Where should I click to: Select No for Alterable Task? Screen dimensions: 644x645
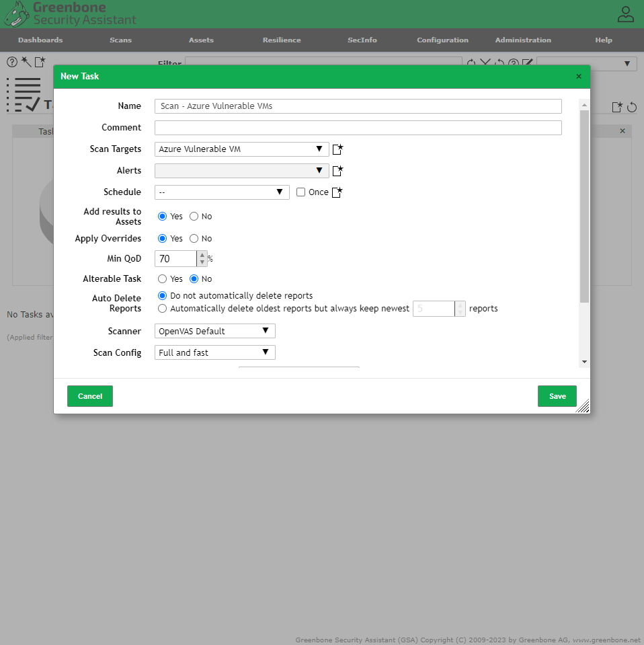[194, 279]
